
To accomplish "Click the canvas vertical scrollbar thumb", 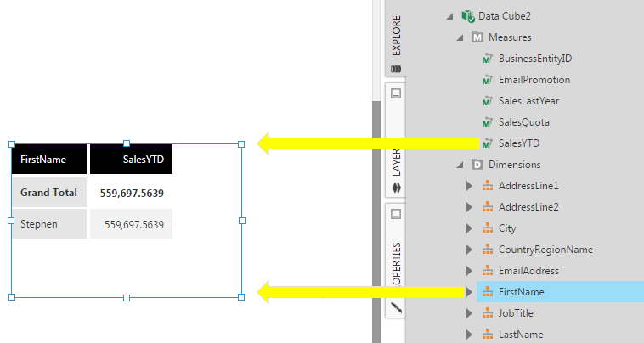I will [376, 222].
